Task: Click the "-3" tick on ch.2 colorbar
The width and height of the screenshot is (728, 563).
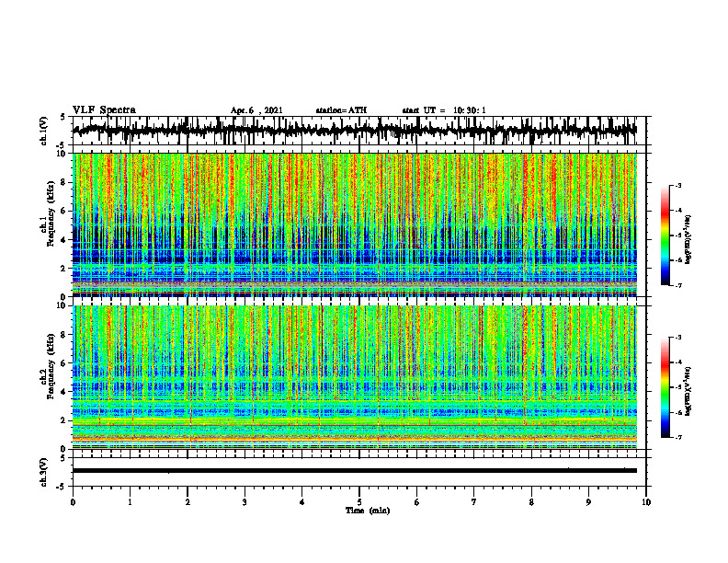Action: click(x=678, y=338)
